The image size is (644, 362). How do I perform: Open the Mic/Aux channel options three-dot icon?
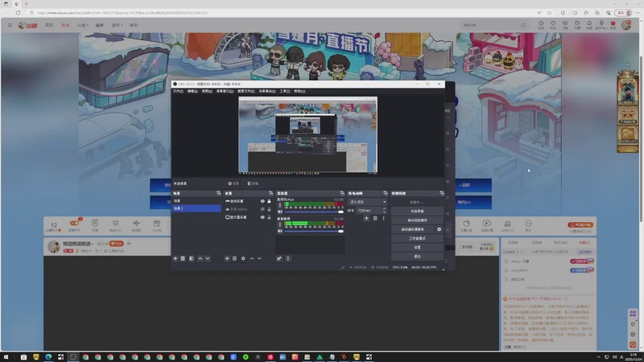(280, 205)
